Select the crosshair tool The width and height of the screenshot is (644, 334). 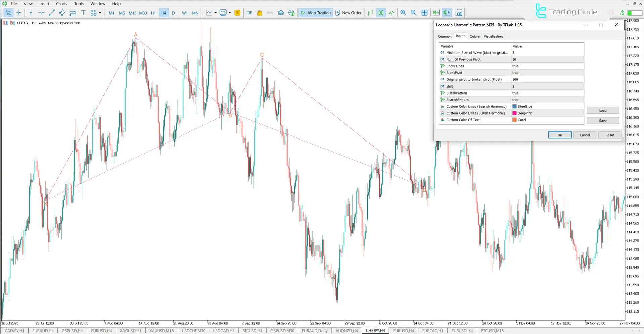coord(19,13)
